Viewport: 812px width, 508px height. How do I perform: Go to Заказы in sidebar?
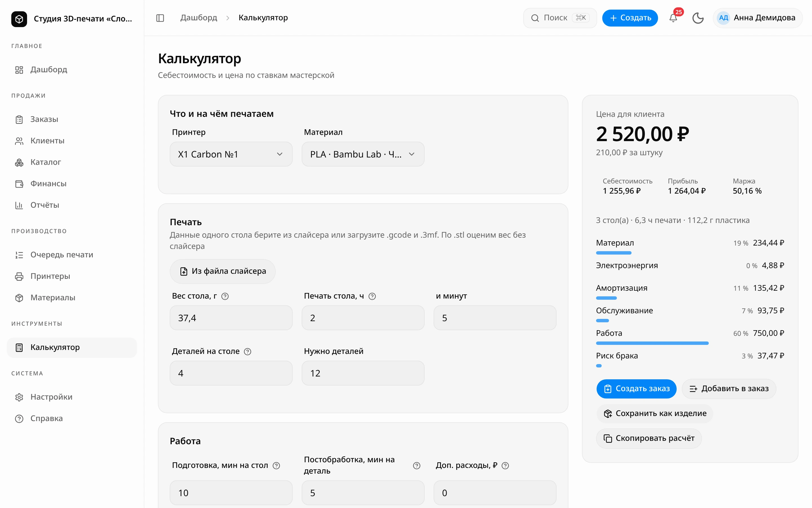coord(72,119)
